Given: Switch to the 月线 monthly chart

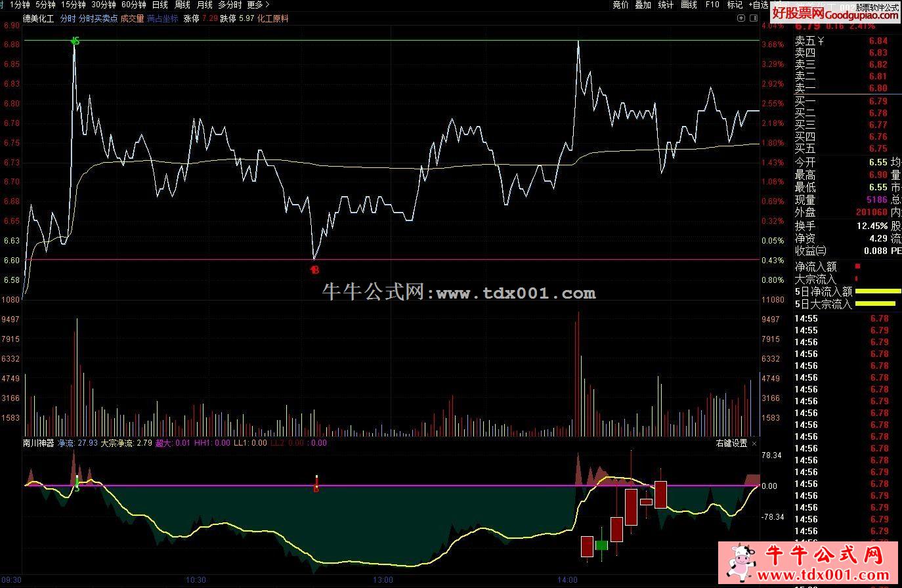Looking at the screenshot, I should pos(204,5).
